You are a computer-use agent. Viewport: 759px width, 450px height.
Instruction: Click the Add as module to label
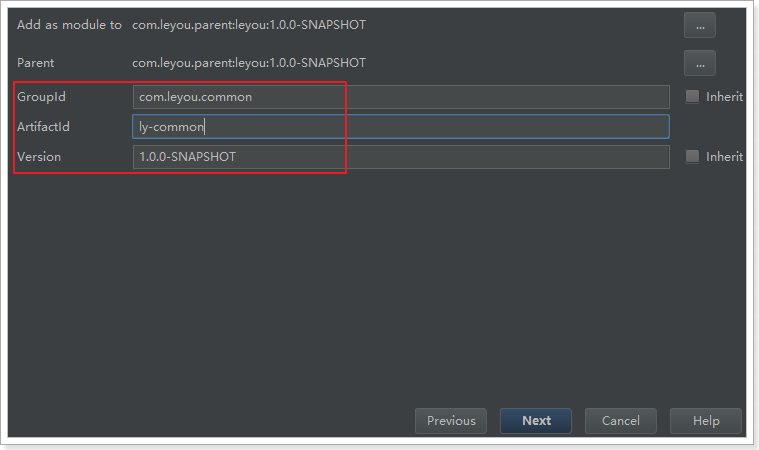(x=69, y=25)
